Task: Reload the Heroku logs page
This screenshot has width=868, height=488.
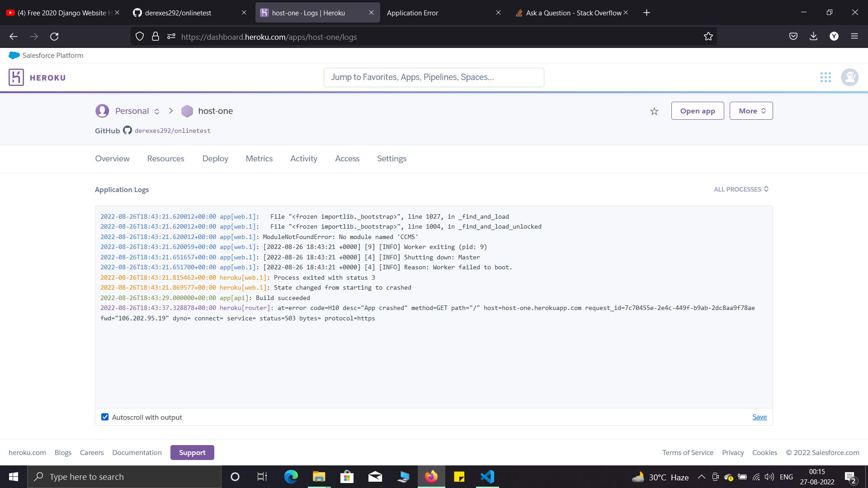Action: (x=54, y=37)
